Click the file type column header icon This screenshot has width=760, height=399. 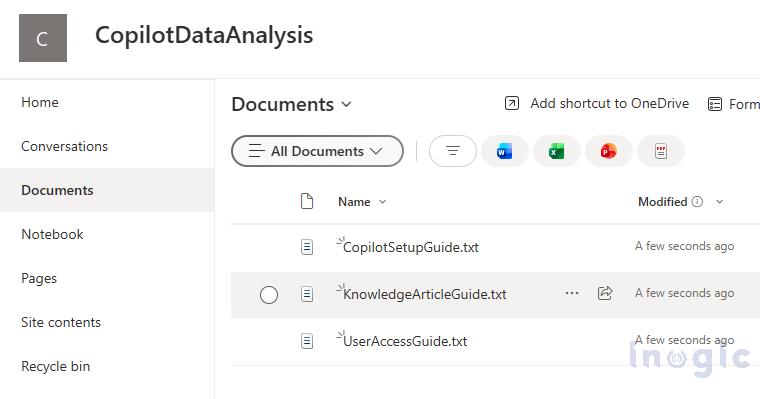(307, 201)
